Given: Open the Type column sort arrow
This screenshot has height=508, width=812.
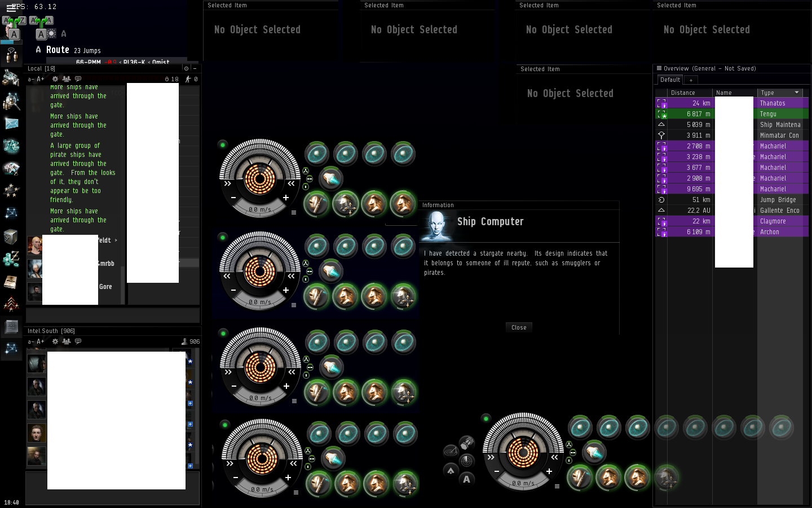Looking at the screenshot, I should pyautogui.click(x=797, y=93).
